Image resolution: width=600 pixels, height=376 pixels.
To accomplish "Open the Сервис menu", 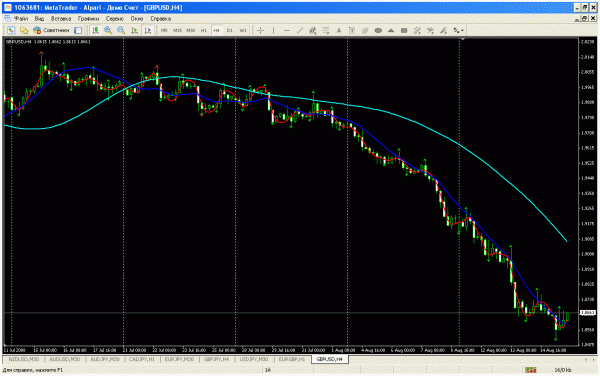I will pos(115,18).
